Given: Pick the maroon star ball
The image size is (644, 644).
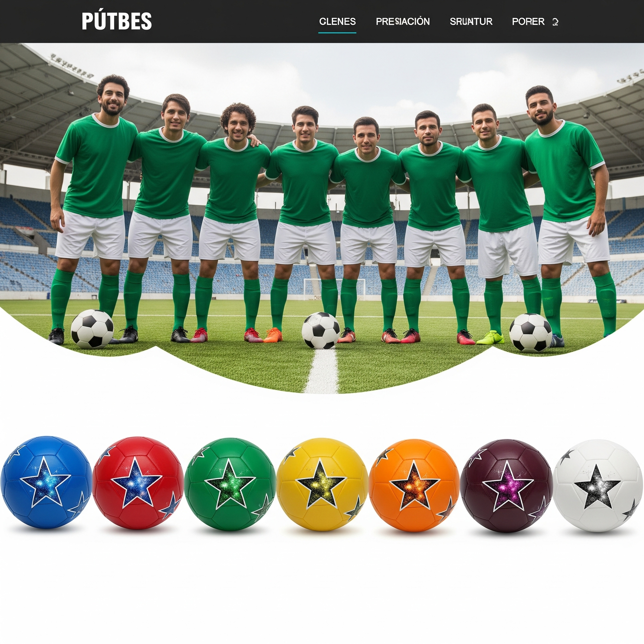Looking at the screenshot, I should [507, 486].
